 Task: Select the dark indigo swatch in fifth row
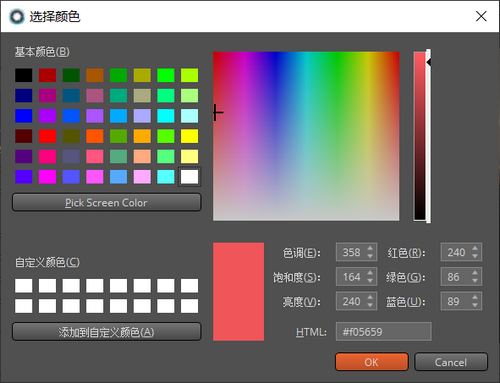(24, 156)
